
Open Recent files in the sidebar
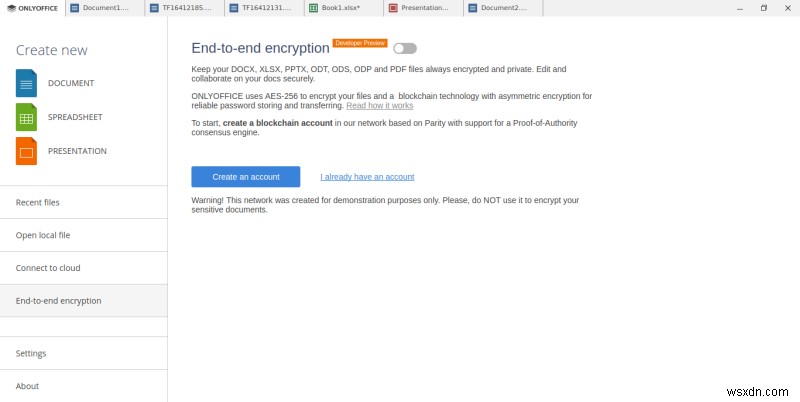pyautogui.click(x=38, y=202)
